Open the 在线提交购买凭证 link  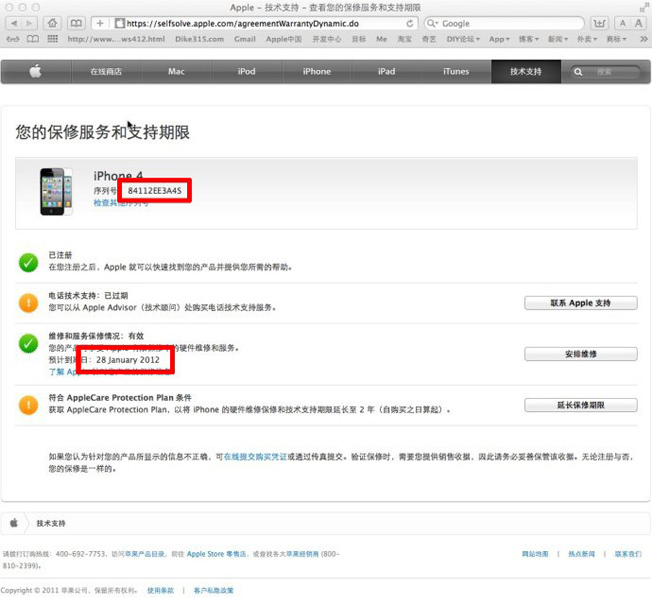click(x=255, y=457)
